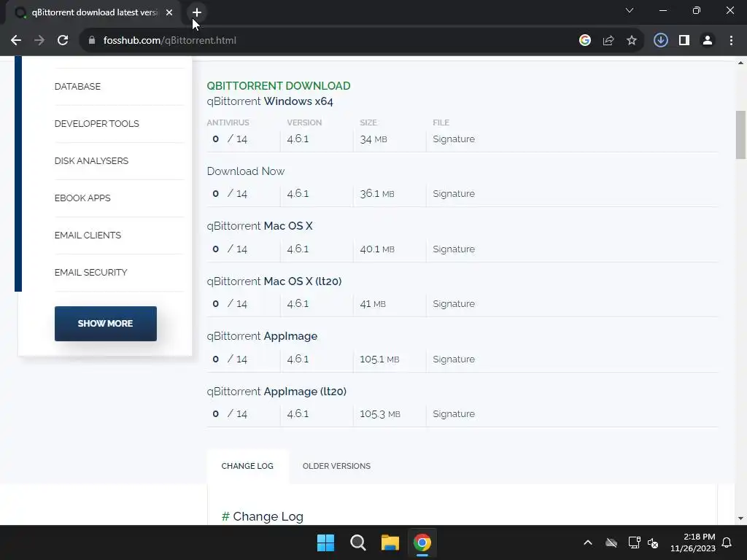The height and width of the screenshot is (560, 747).
Task: Open the DATABASE category
Action: [77, 87]
